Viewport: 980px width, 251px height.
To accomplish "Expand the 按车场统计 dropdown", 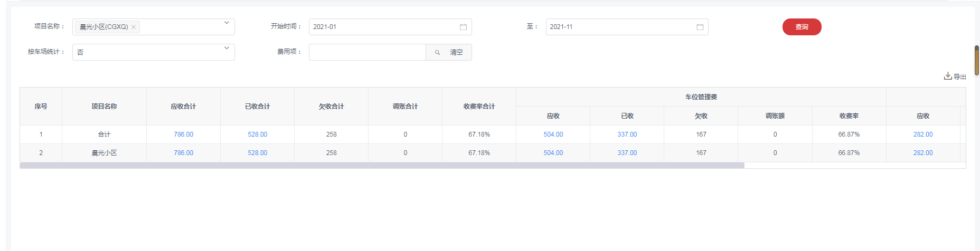I will 227,49.
